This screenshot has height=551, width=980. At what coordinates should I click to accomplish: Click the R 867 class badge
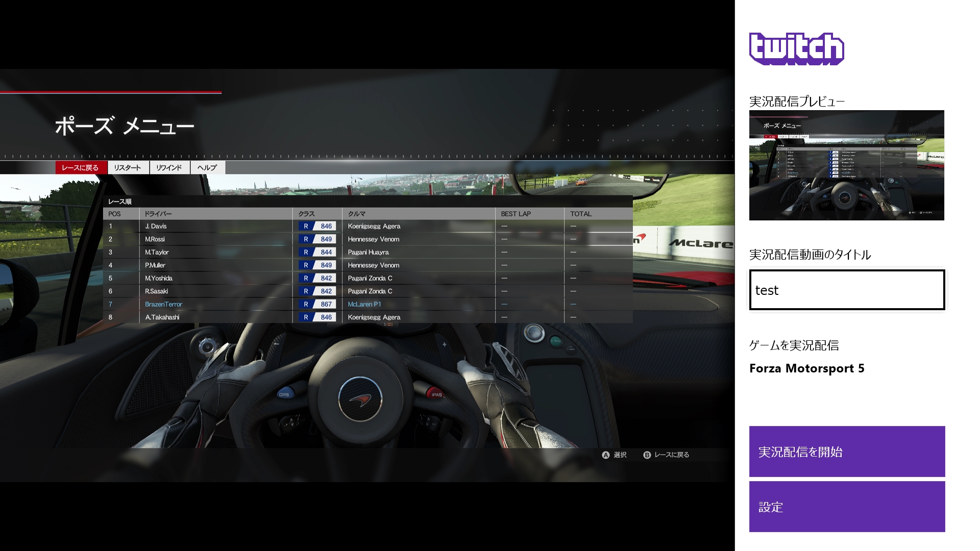coord(317,304)
